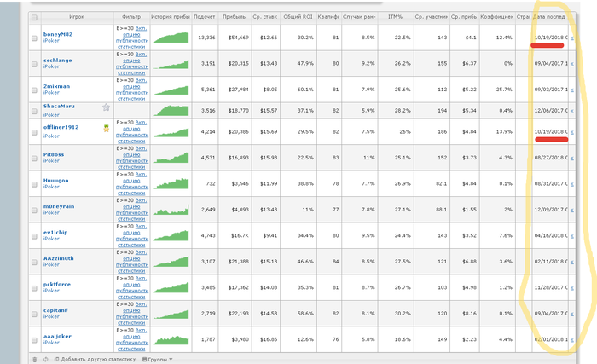Open ev1lchip profit history graph
Image resolution: width=597 pixels, height=364 pixels.
(171, 235)
